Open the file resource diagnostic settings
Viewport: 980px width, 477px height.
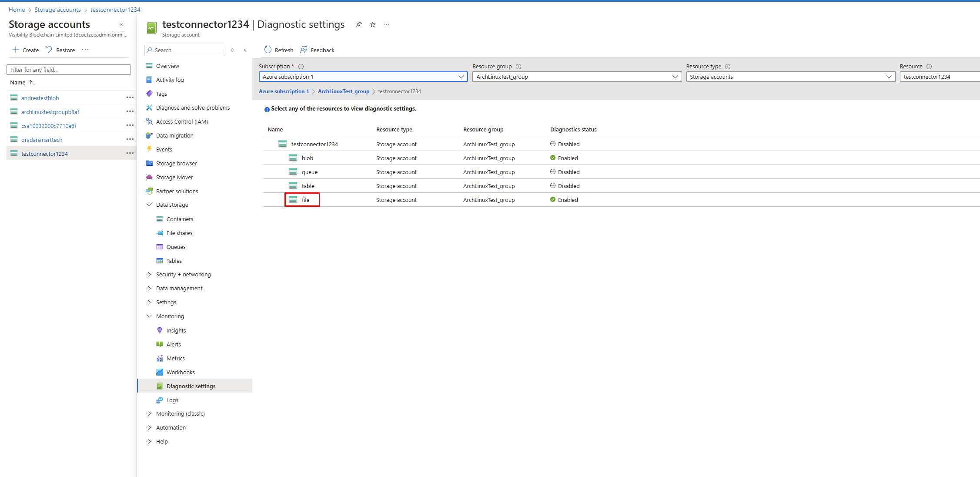click(x=305, y=200)
